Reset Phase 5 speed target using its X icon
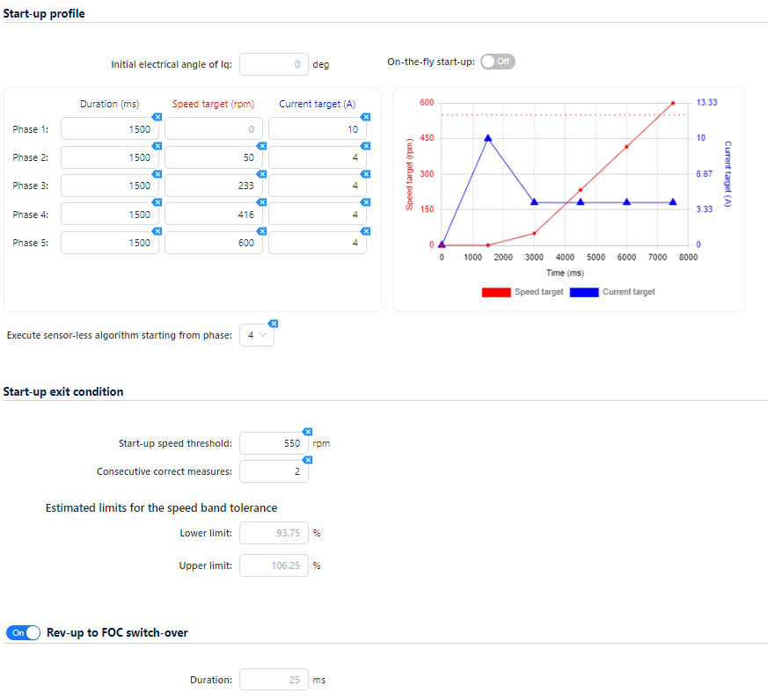The width and height of the screenshot is (768, 700). 260,231
